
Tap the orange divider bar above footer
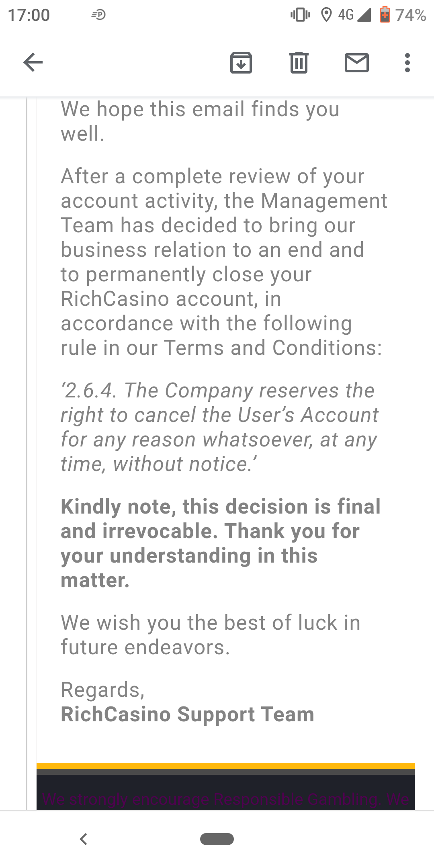(x=225, y=766)
